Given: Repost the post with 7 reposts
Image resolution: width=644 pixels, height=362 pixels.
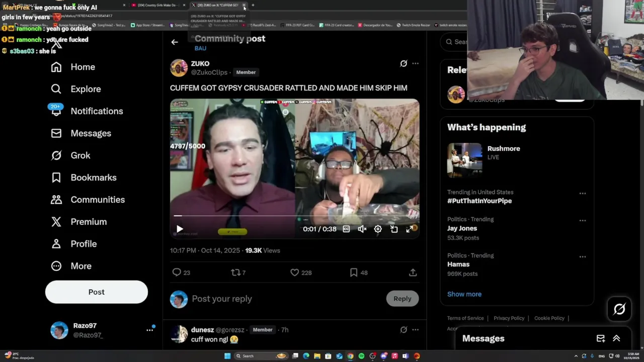Looking at the screenshot, I should tap(235, 273).
